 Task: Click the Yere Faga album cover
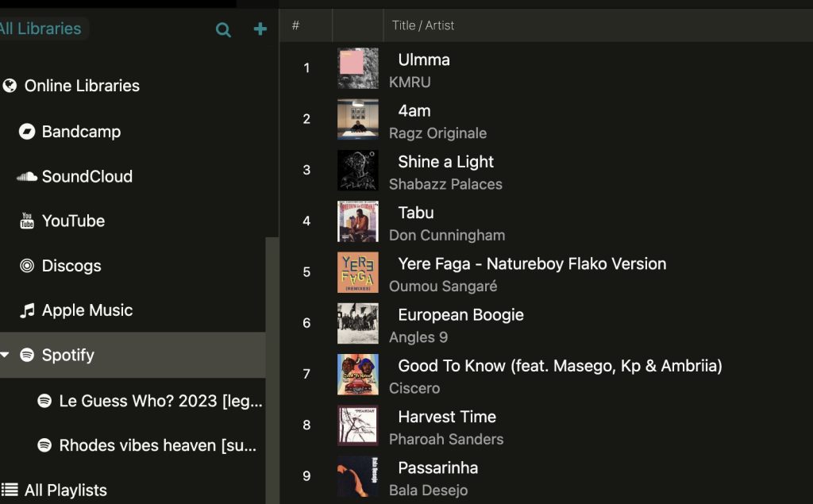pyautogui.click(x=358, y=272)
